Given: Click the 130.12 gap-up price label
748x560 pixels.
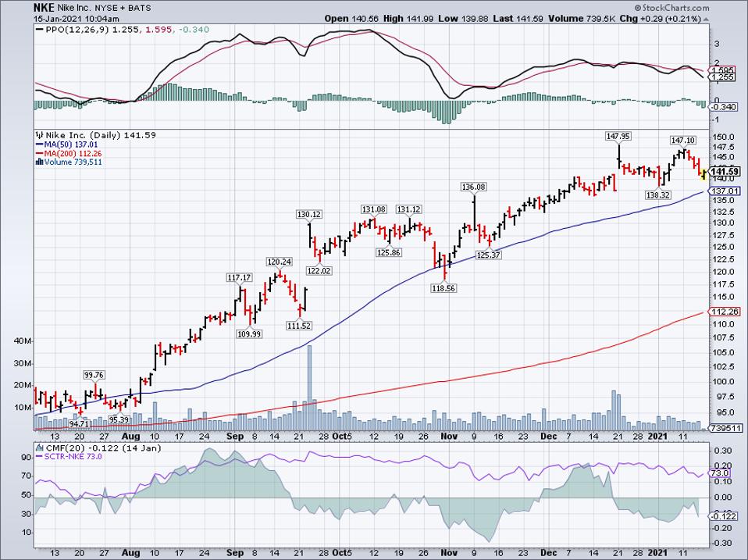Looking at the screenshot, I should (308, 214).
